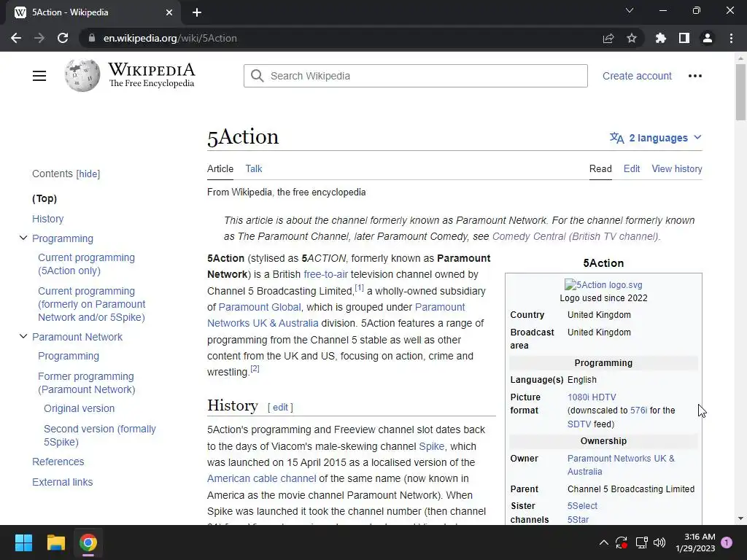This screenshot has width=747, height=560.
Task: Click the page vertical scrollbar thumb
Action: tap(740, 92)
